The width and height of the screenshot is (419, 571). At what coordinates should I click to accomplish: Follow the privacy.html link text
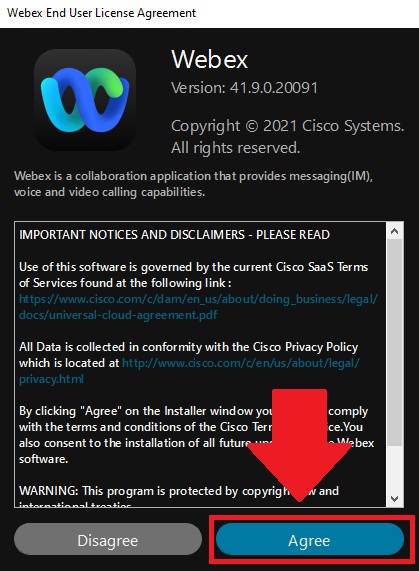(x=51, y=379)
